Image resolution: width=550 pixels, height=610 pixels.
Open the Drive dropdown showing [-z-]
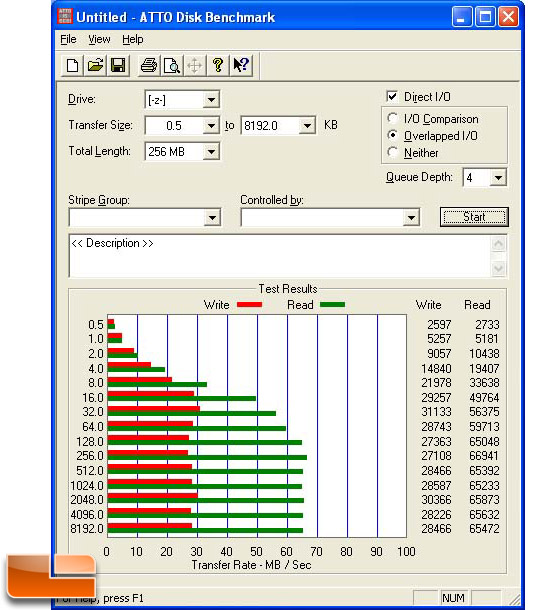(211, 100)
